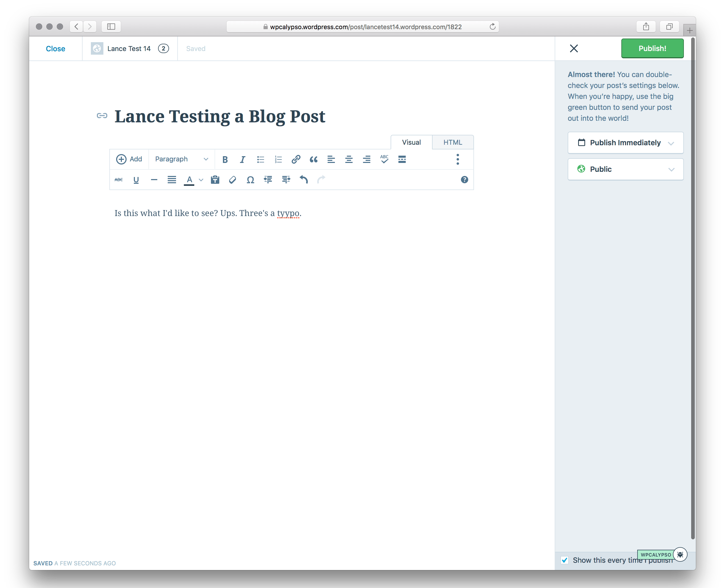Insert a special character with the omega icon

click(250, 180)
